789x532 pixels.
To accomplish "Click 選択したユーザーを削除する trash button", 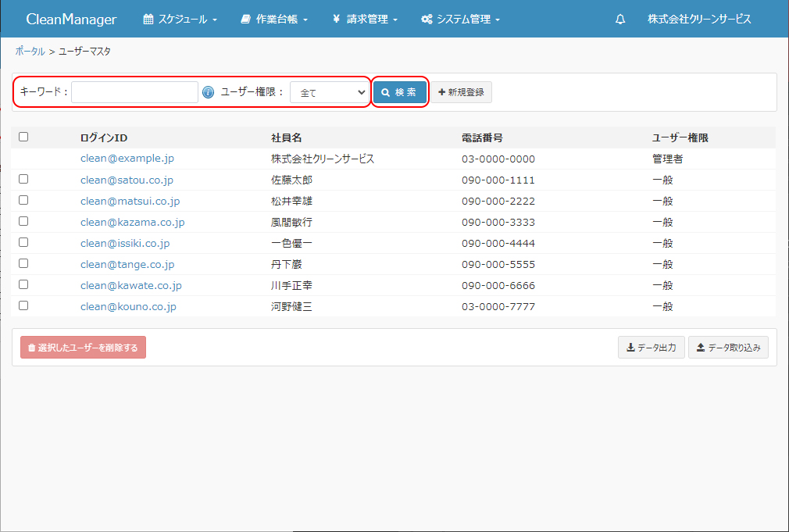I will [83, 348].
